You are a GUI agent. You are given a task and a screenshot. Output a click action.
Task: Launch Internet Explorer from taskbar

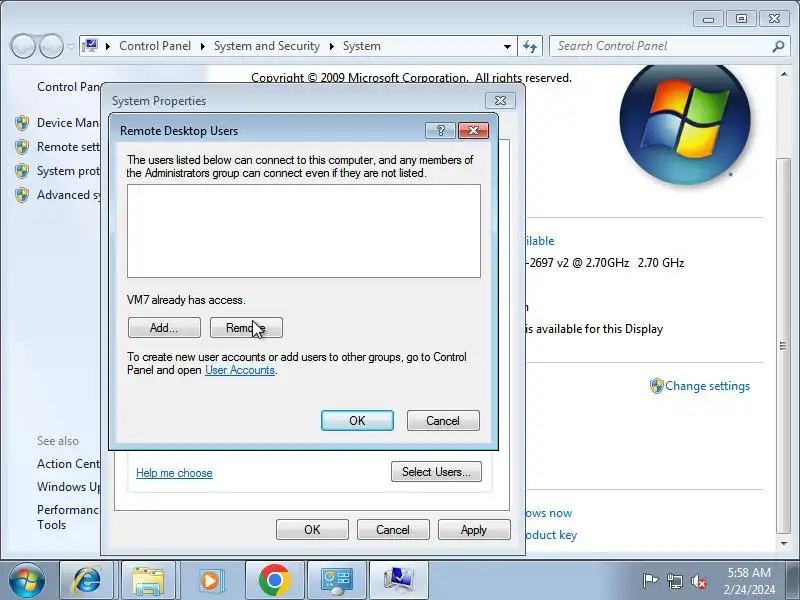pyautogui.click(x=86, y=580)
